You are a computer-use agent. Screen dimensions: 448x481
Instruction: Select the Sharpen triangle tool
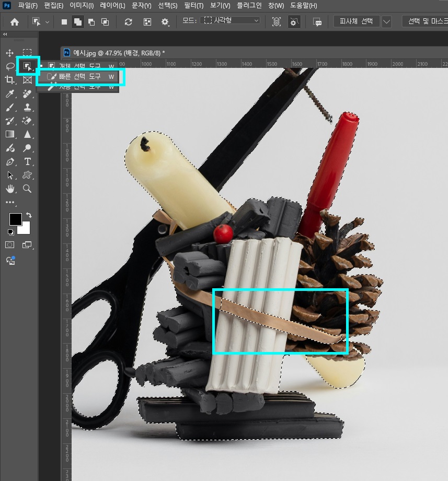coord(27,134)
